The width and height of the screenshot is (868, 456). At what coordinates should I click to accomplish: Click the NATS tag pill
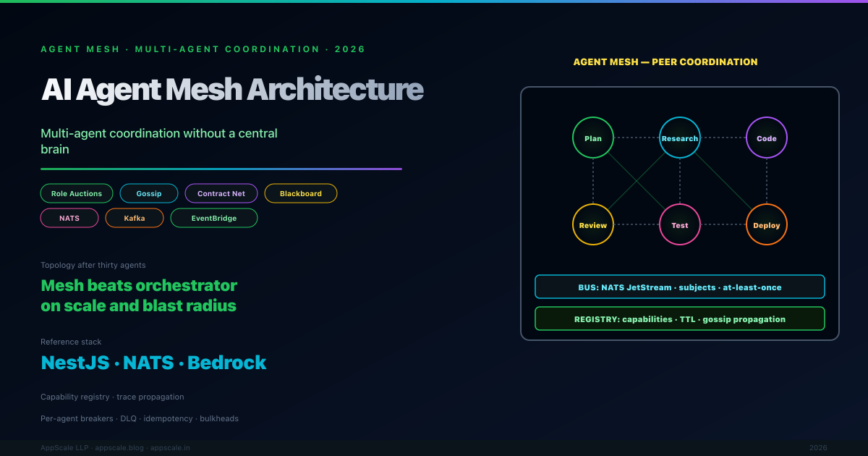69,218
